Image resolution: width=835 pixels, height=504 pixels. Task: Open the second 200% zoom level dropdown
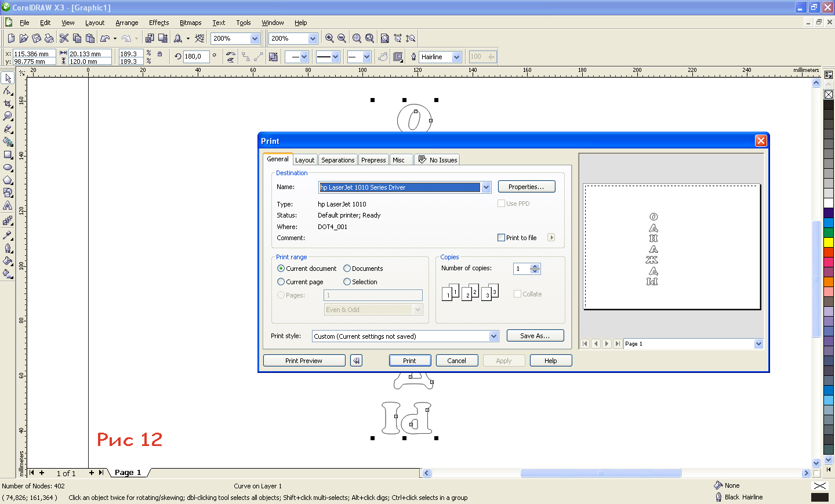click(x=313, y=38)
